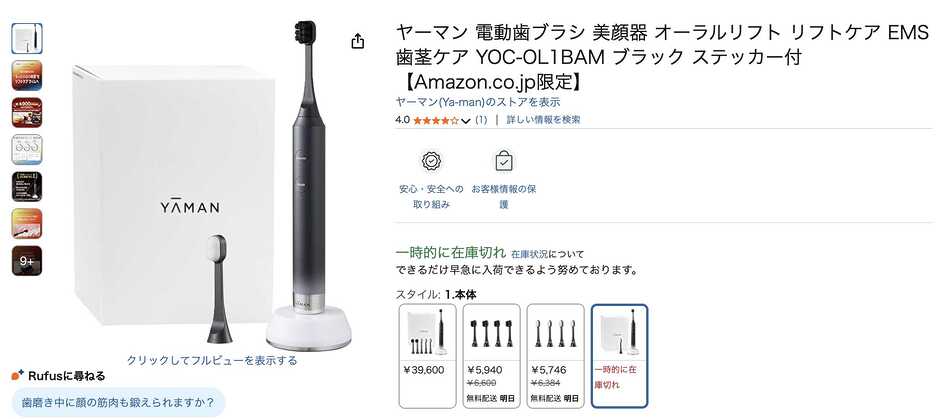The image size is (940, 419).
Task: Click the Rufus sparkle icon
Action: [x=17, y=376]
